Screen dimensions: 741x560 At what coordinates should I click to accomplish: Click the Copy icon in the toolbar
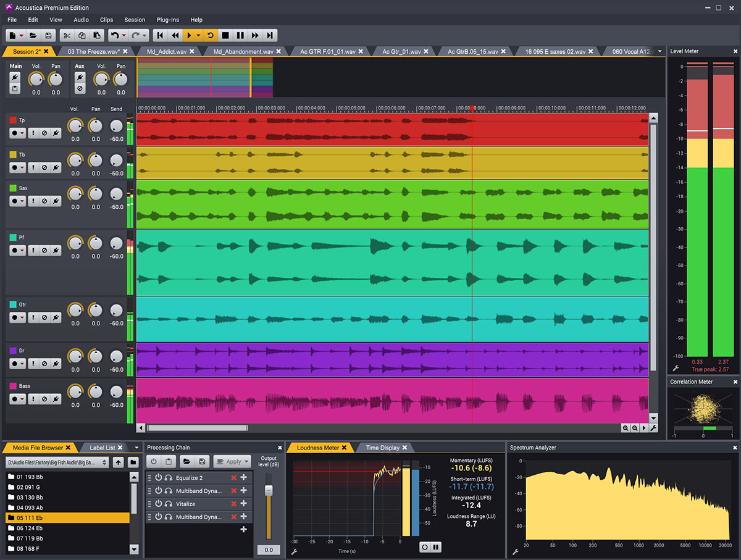pos(82,36)
